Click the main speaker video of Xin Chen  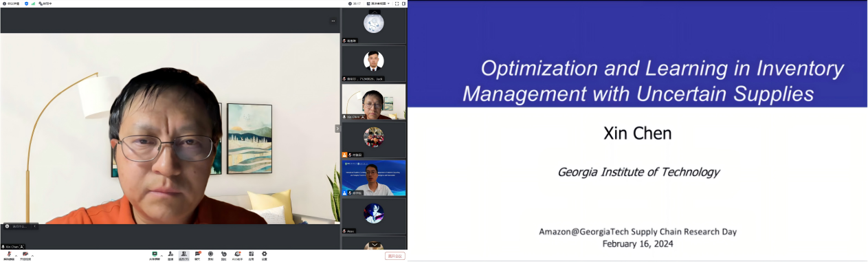pos(170,129)
